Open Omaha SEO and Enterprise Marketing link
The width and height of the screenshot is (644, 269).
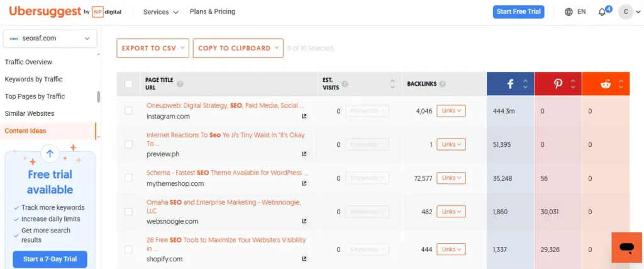pyautogui.click(x=224, y=207)
